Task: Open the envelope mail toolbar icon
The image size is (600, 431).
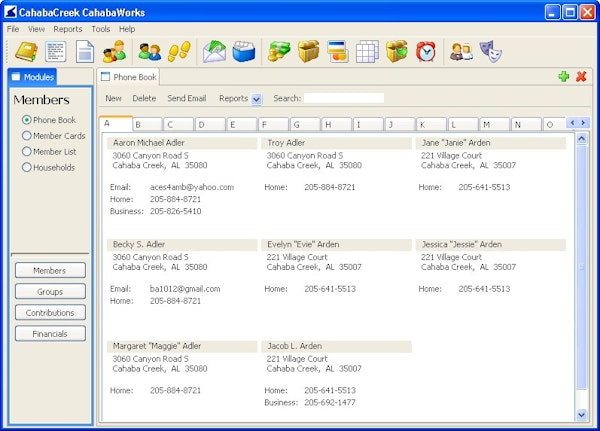Action: click(214, 51)
